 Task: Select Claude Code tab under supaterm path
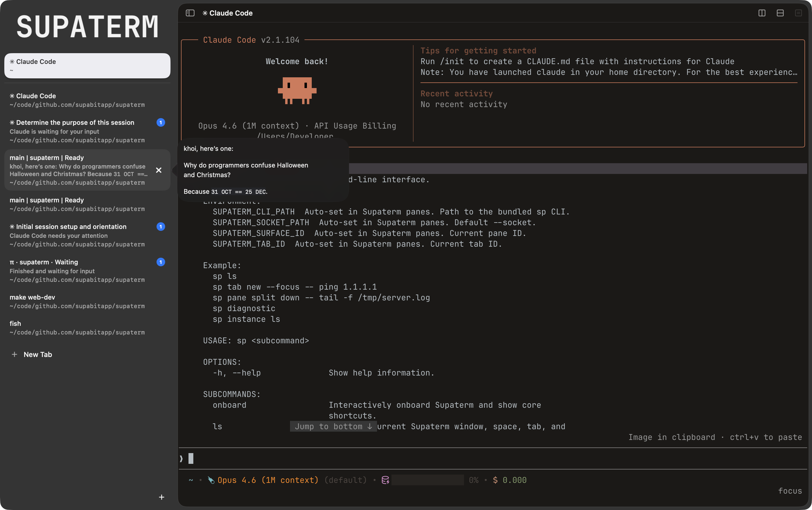[x=78, y=100]
